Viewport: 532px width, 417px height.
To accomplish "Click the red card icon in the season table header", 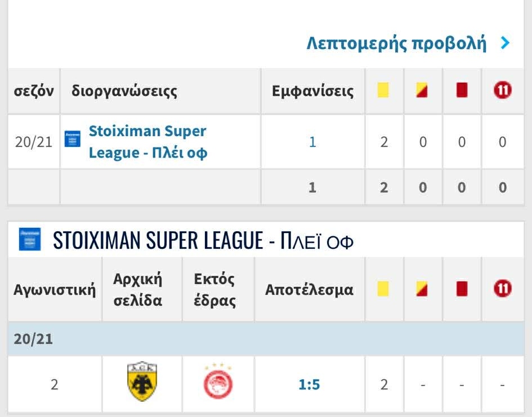I will pyautogui.click(x=462, y=91).
